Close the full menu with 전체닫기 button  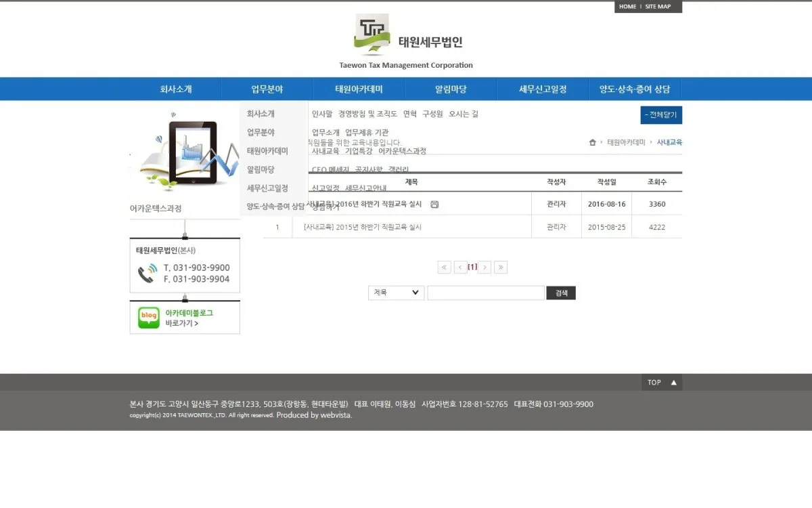661,115
